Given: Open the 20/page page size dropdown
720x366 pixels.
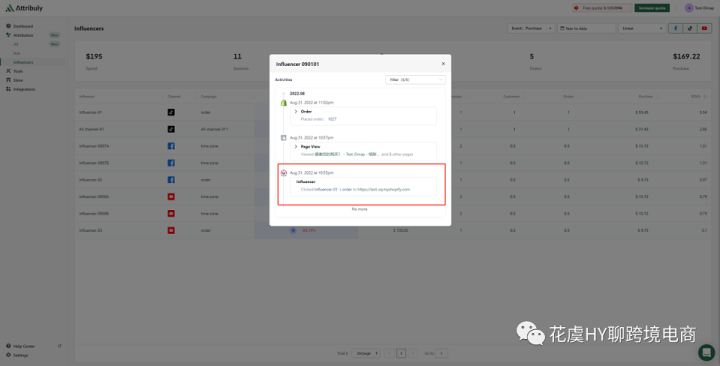Looking at the screenshot, I should coord(366,353).
